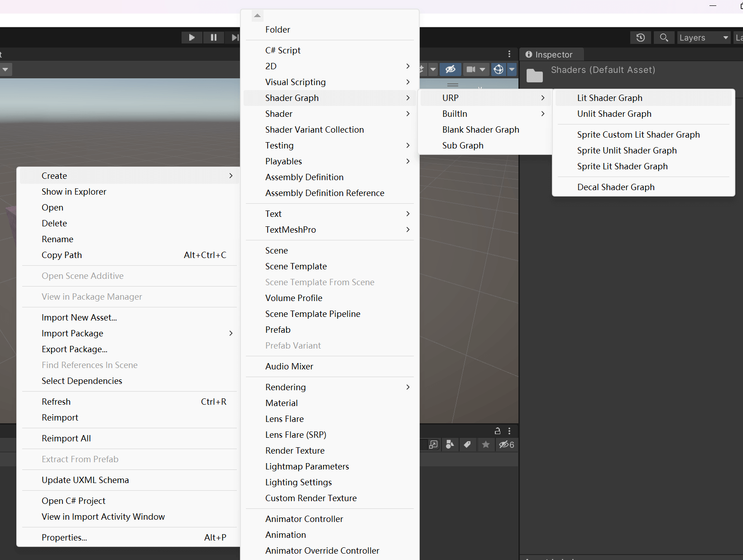Screen dimensions: 743x560
Task: Click the Favorites star icon
Action: [486, 445]
